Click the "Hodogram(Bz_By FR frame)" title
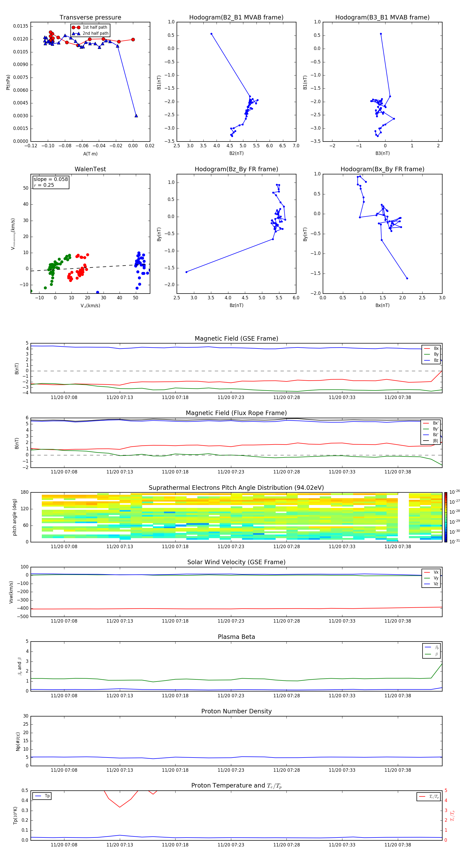 236,169
